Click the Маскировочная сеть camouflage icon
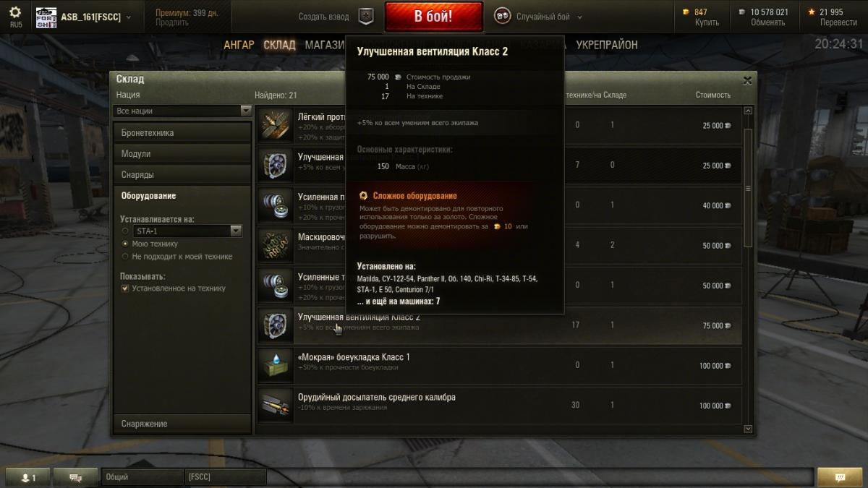 point(276,245)
